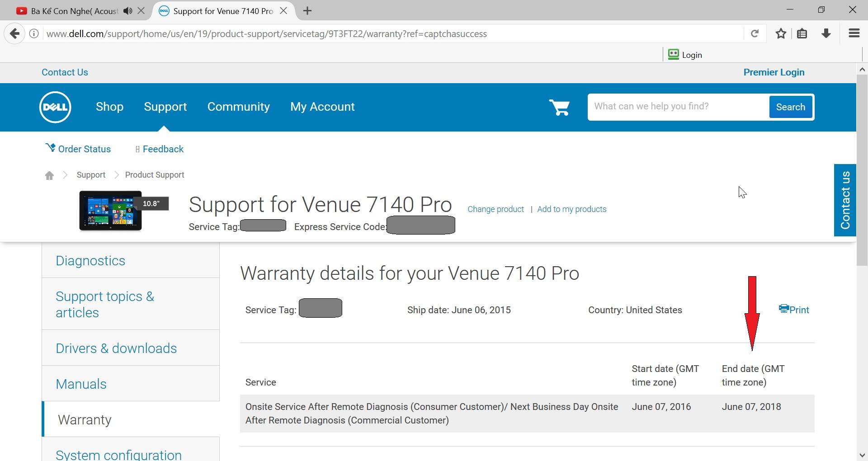The image size is (868, 461).
Task: Click the page scrollbar down arrow
Action: click(862, 455)
